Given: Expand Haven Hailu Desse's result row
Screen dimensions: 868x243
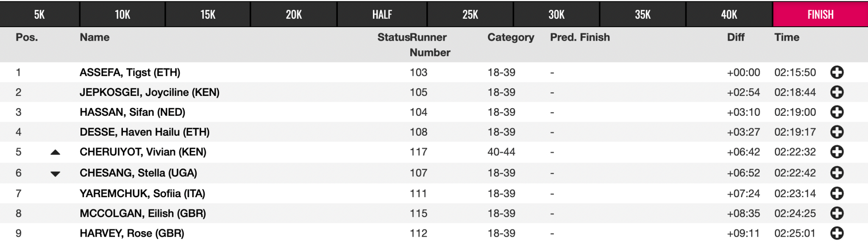Looking at the screenshot, I should pyautogui.click(x=837, y=132).
